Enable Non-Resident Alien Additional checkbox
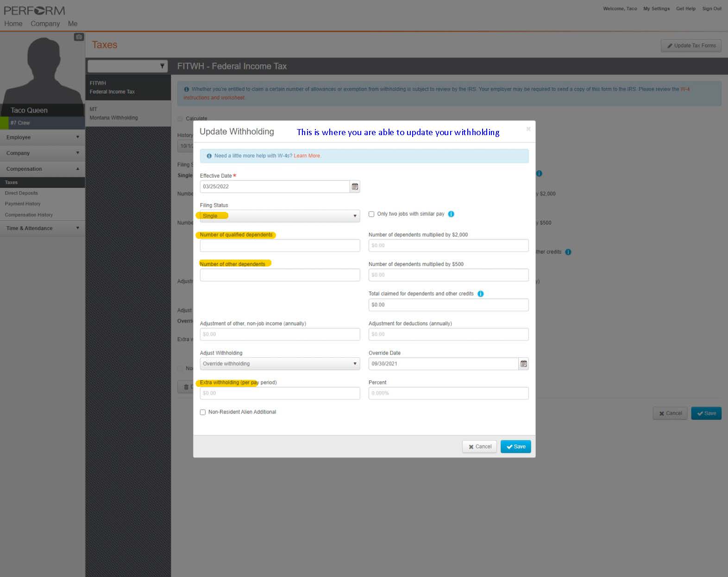Image resolution: width=728 pixels, height=577 pixels. [x=203, y=412]
